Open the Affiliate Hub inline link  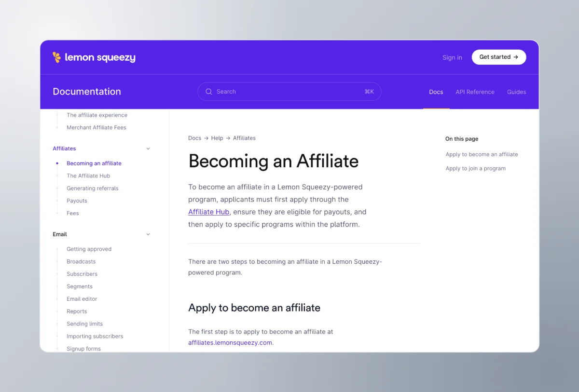pos(209,212)
